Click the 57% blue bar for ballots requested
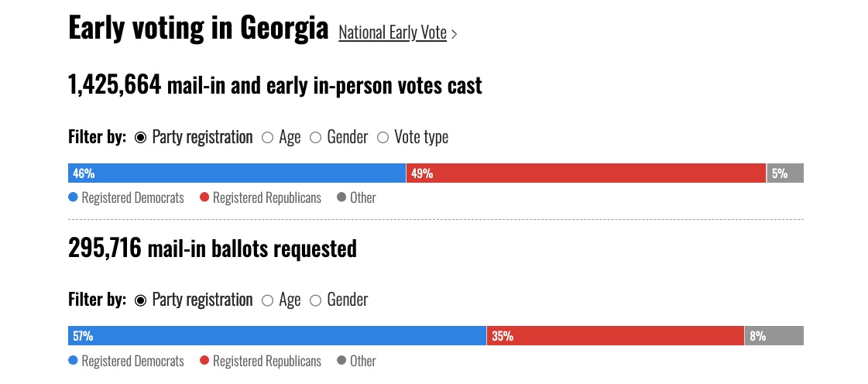Screen dimensions: 868x384 coord(277,336)
